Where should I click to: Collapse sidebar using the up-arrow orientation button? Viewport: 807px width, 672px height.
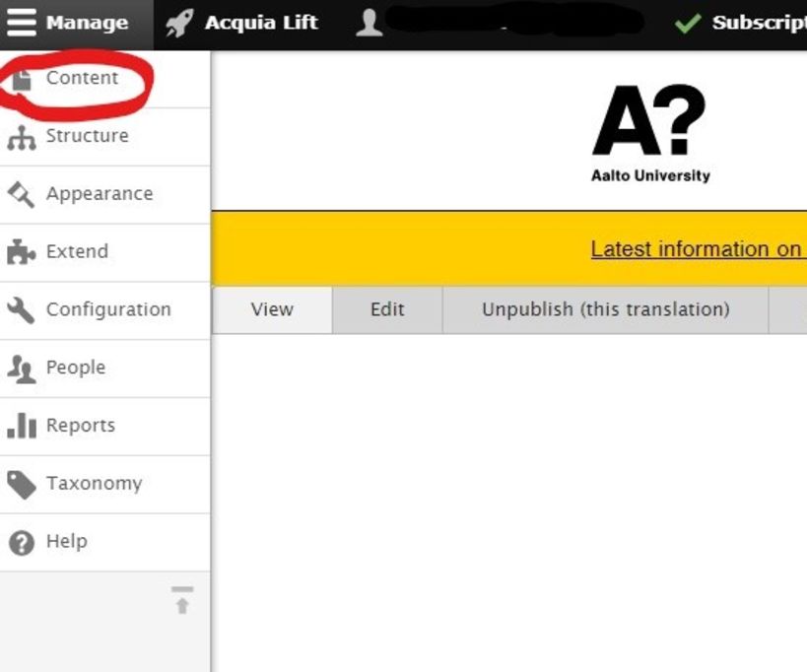[x=182, y=600]
